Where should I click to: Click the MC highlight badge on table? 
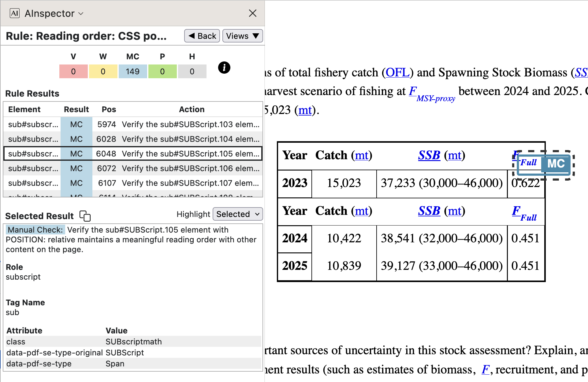click(556, 164)
